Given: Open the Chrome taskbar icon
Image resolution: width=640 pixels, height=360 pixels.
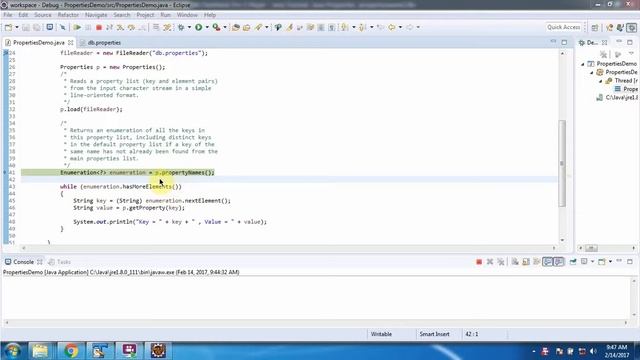Looking at the screenshot, I should coord(71,351).
